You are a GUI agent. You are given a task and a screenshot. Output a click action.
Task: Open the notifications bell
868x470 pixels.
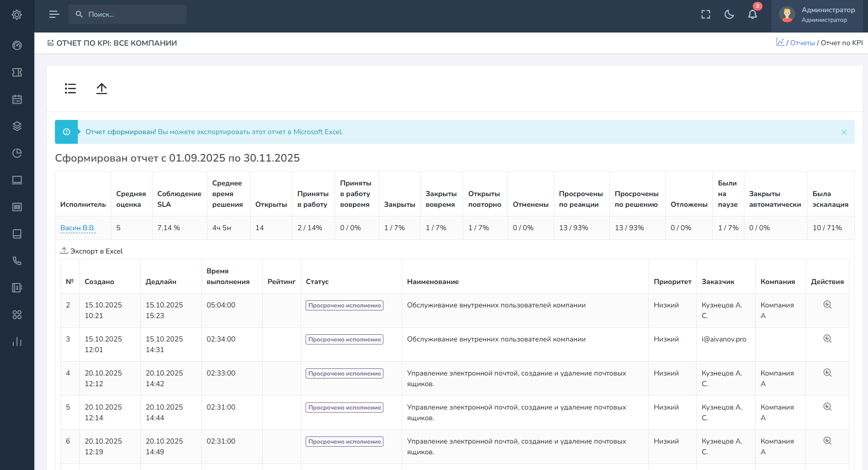753,14
